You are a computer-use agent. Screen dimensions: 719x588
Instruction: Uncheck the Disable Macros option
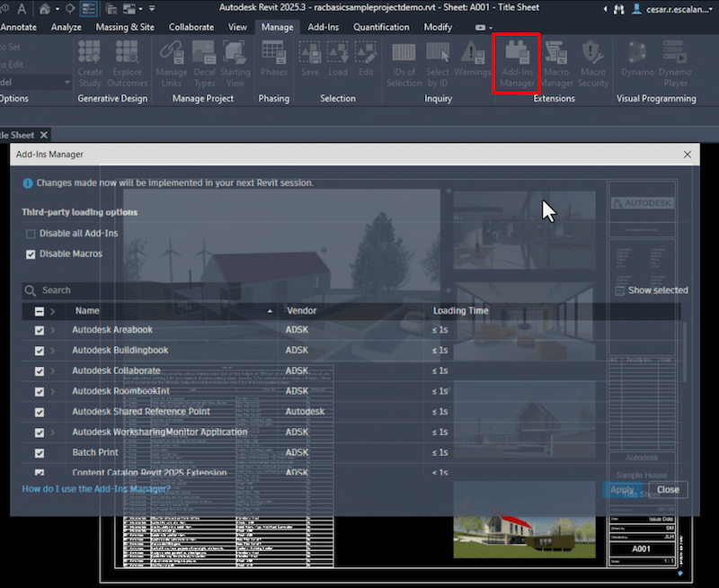31,253
